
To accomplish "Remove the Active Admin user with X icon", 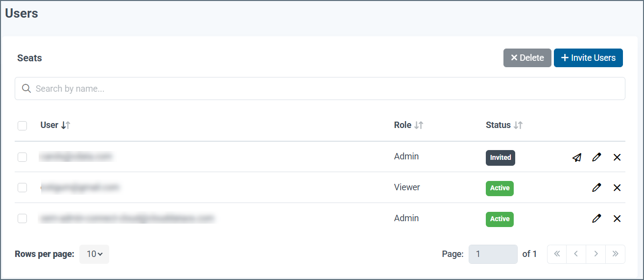I will 617,219.
